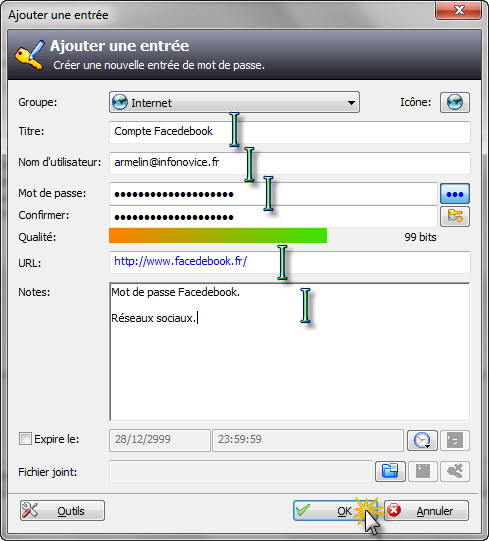Attach a file with the blue folder icon
Viewport: 489px width, 541px height.
coord(390,471)
